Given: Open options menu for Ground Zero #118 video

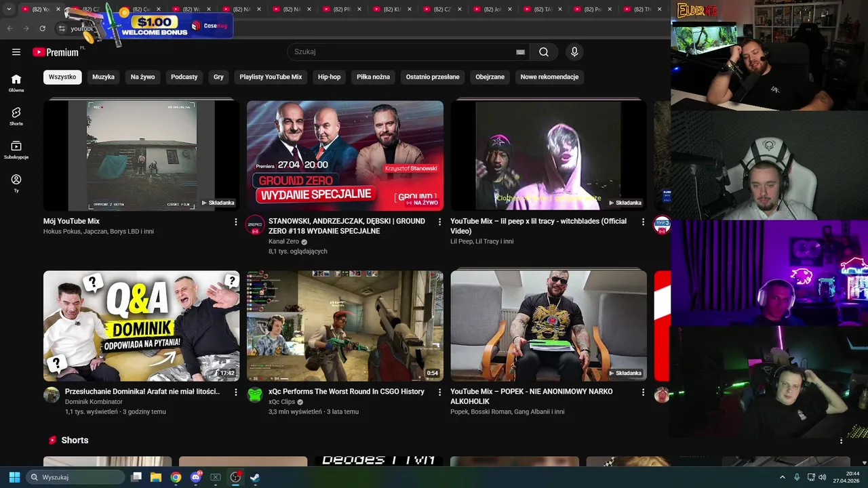Looking at the screenshot, I should click(x=439, y=222).
